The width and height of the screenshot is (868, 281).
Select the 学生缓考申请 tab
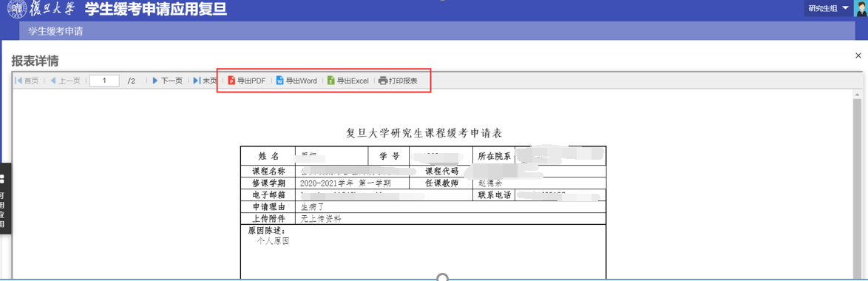tap(55, 32)
